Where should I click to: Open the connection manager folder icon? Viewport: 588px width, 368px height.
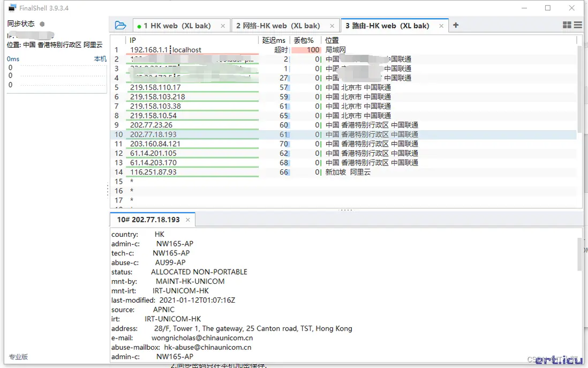[x=120, y=25]
